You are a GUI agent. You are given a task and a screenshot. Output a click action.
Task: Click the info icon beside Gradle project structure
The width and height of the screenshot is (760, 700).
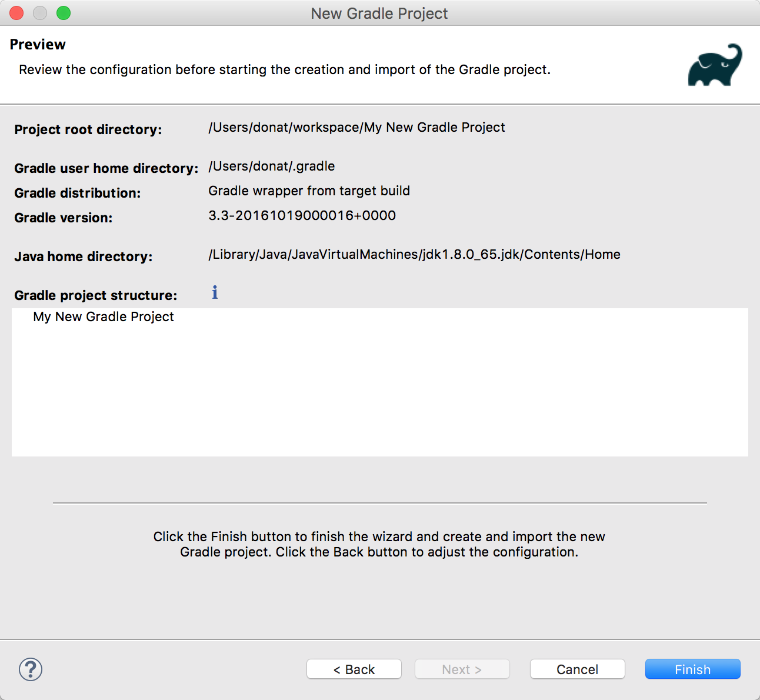215,292
